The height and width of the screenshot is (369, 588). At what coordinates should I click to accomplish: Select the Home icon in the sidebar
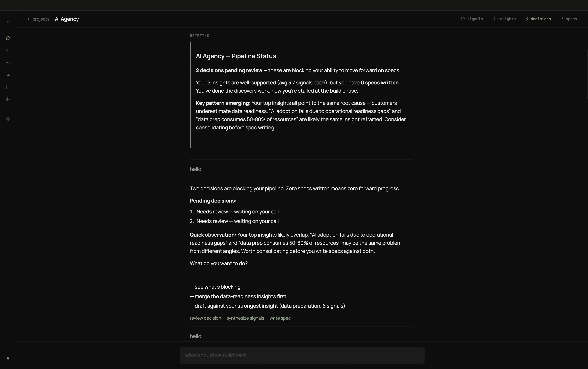pos(8,38)
